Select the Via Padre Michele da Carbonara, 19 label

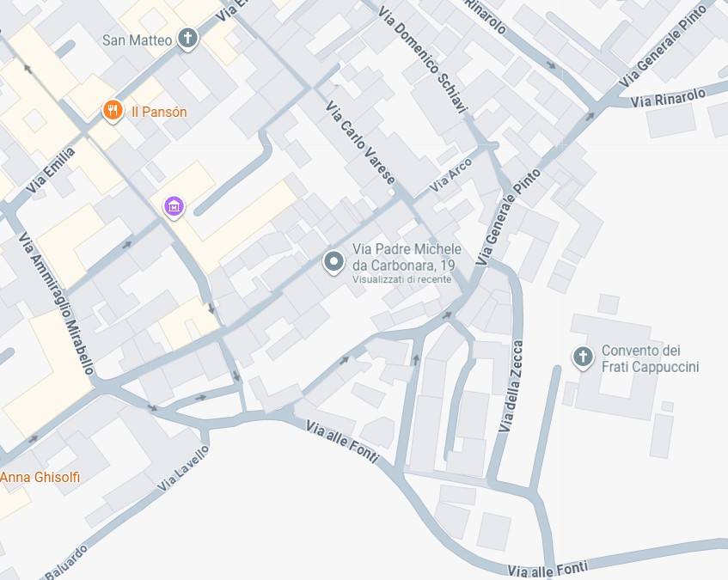[x=407, y=257]
